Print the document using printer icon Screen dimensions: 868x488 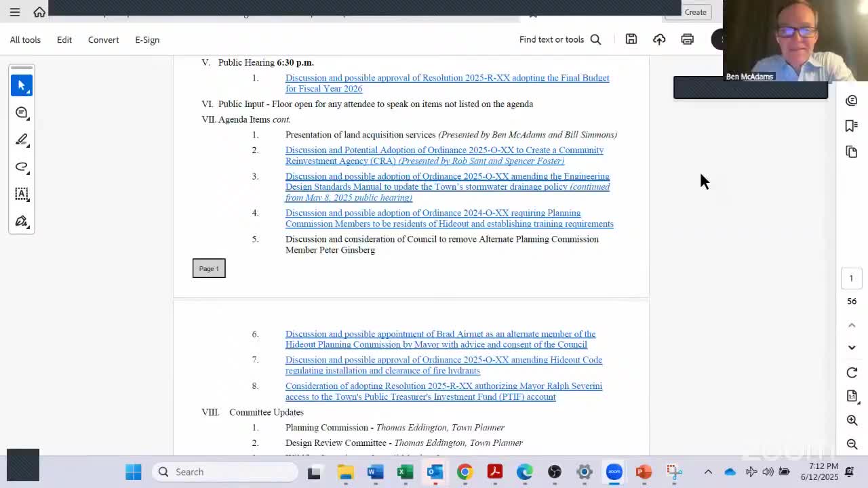pyautogui.click(x=688, y=39)
